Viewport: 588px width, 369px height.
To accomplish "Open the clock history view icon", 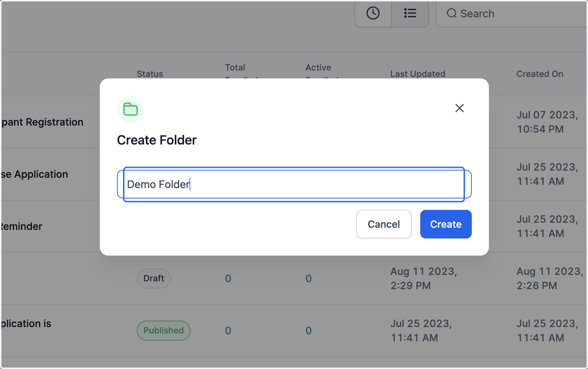I will click(373, 14).
